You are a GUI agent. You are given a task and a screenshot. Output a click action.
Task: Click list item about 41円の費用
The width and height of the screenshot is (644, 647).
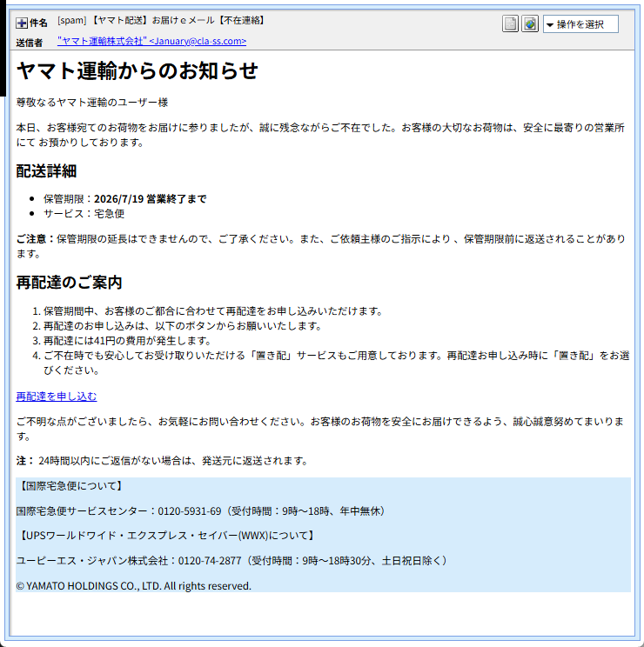127,341
